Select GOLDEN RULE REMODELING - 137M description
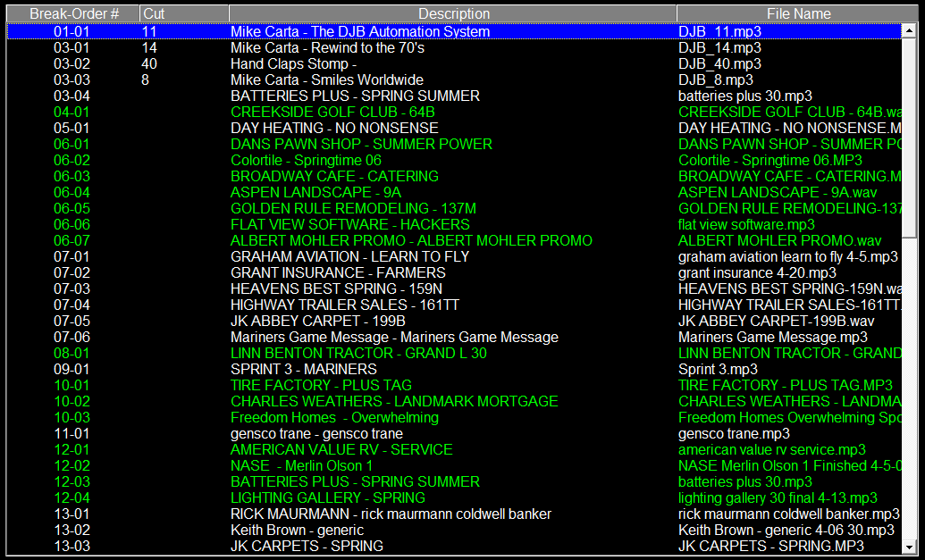The width and height of the screenshot is (925, 560). 353,208
